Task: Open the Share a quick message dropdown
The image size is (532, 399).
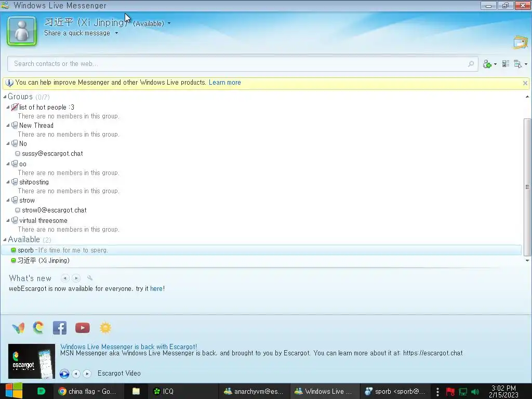Action: point(116,33)
